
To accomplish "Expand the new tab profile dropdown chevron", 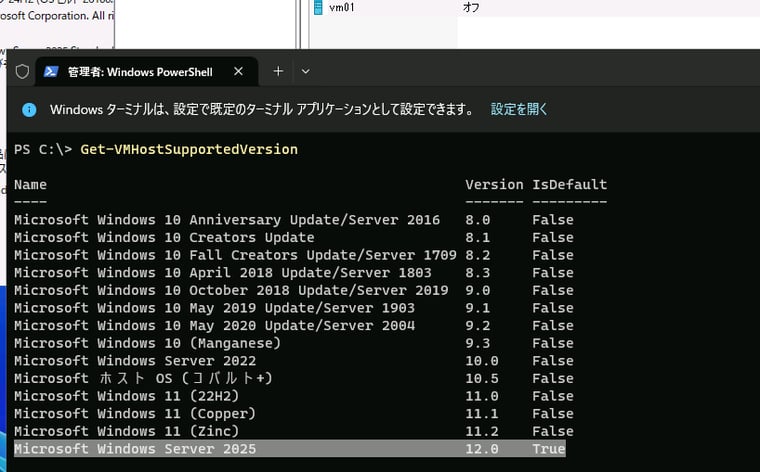I will (306, 71).
